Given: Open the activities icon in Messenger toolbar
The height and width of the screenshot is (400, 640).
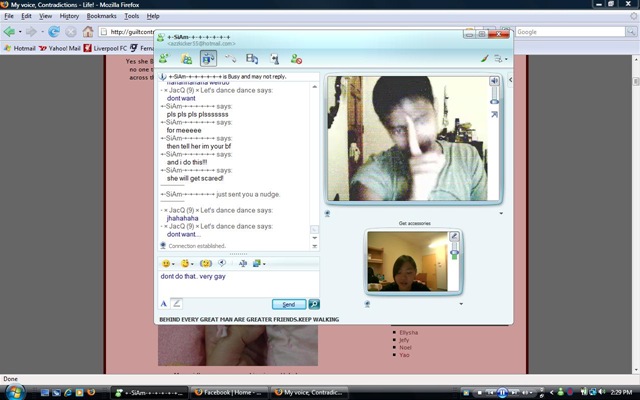Looking at the screenshot, I should [x=252, y=59].
